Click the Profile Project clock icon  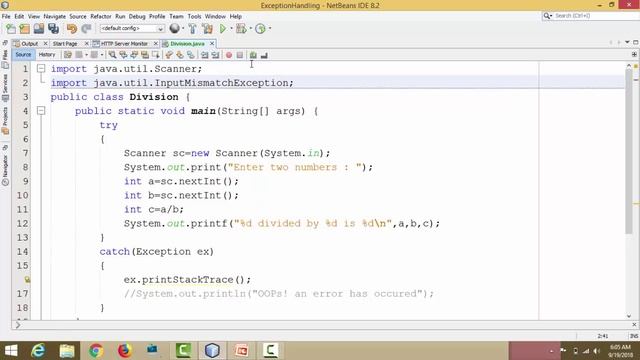(x=260, y=29)
